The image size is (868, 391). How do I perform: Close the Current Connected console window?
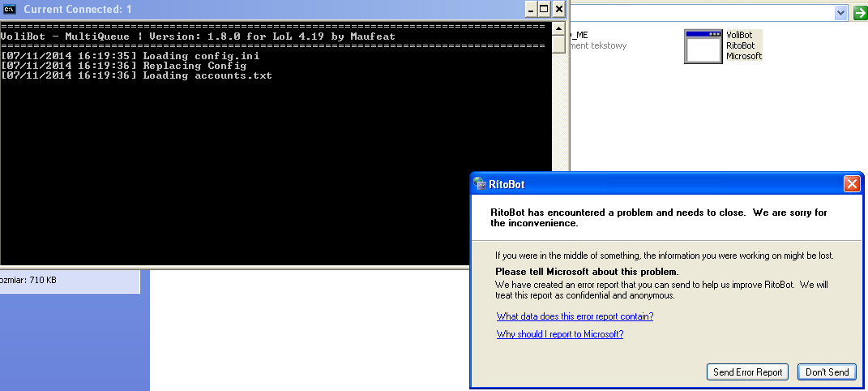[558, 9]
